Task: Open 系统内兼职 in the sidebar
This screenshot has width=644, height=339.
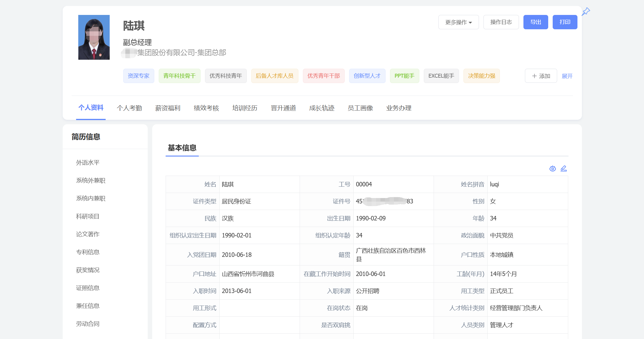Action: click(91, 198)
